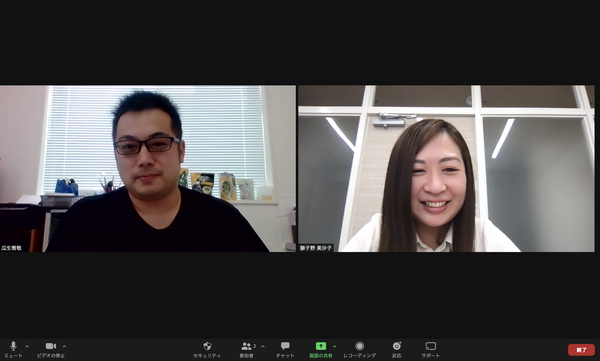This screenshot has width=600, height=361.
Task: Open video options arrow beside camera
Action: [64, 346]
